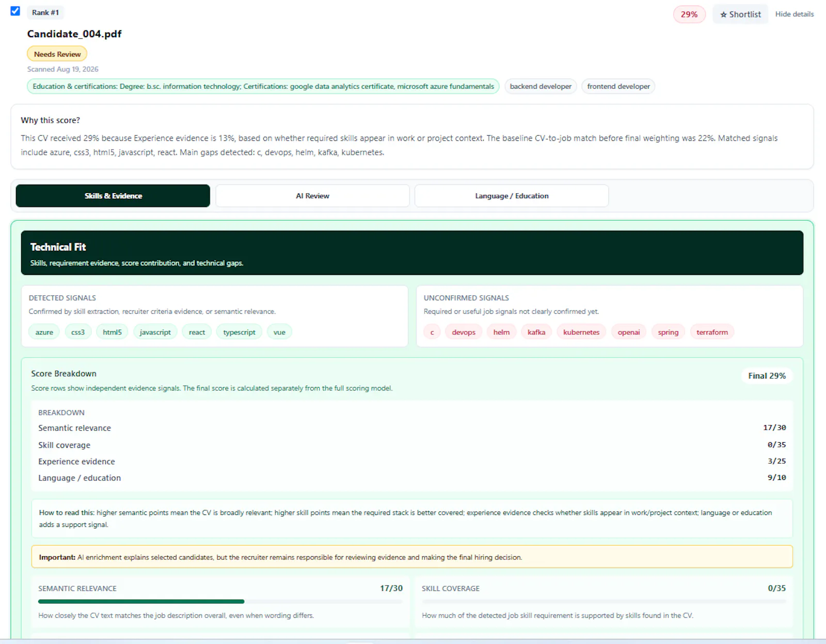Click the openai unconfirmed signal chip
The image size is (826, 644).
629,332
